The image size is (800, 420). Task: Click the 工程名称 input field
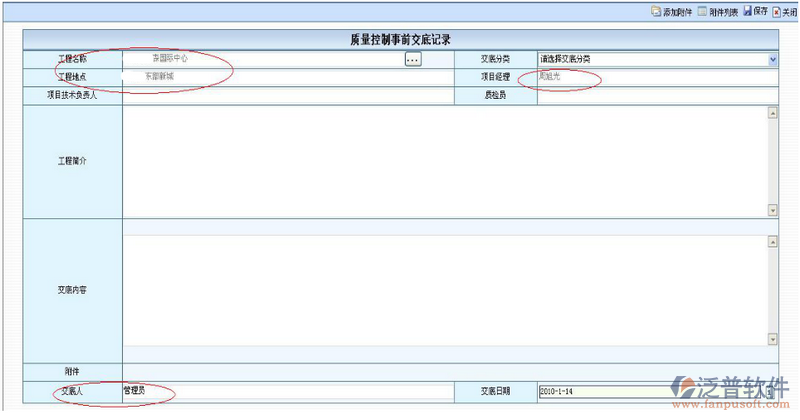tap(264, 59)
